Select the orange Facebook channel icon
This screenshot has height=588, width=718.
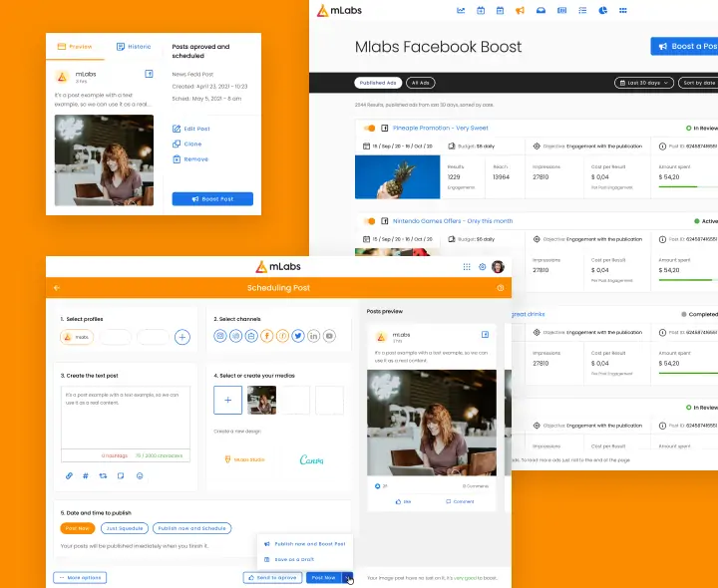click(x=267, y=336)
